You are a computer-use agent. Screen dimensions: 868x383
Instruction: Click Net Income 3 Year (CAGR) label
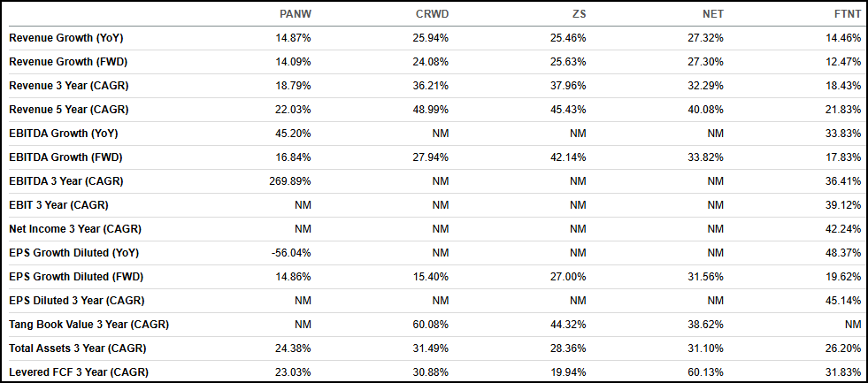75,228
